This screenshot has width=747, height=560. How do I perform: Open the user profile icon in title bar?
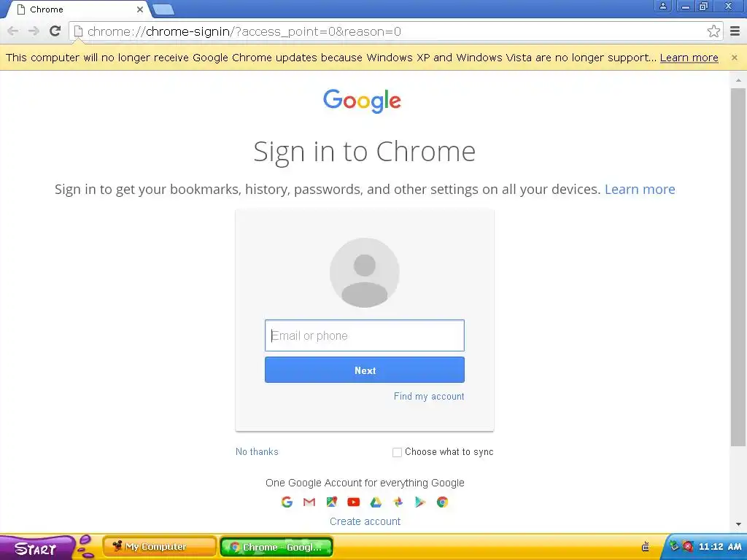click(662, 6)
